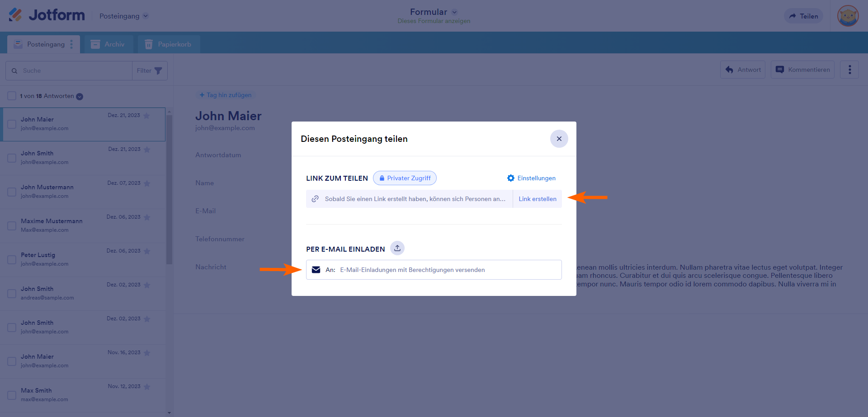Open the Filter dropdown

tap(150, 71)
